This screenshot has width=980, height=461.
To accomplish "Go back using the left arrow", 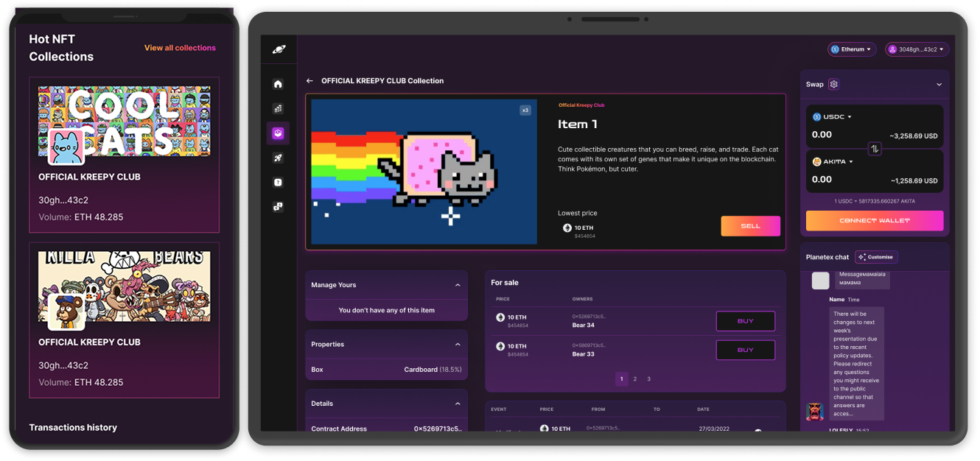I will (309, 81).
